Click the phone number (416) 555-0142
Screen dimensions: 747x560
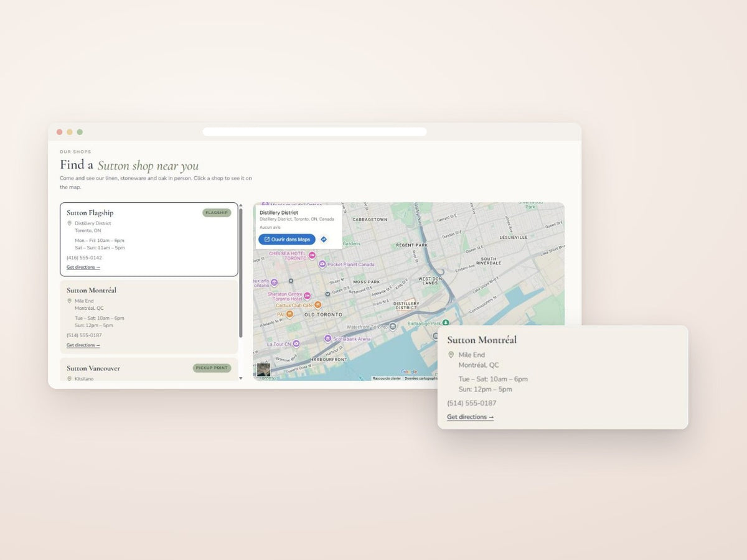(x=84, y=258)
